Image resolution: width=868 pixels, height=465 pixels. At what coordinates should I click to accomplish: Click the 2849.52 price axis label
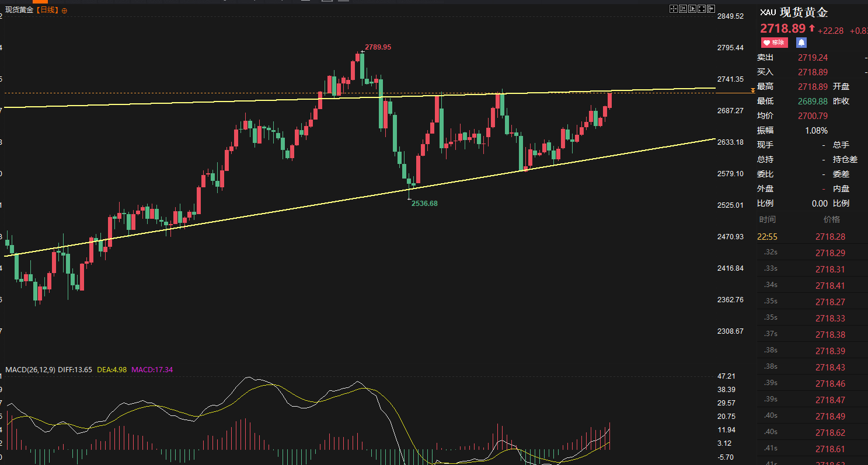tap(731, 16)
